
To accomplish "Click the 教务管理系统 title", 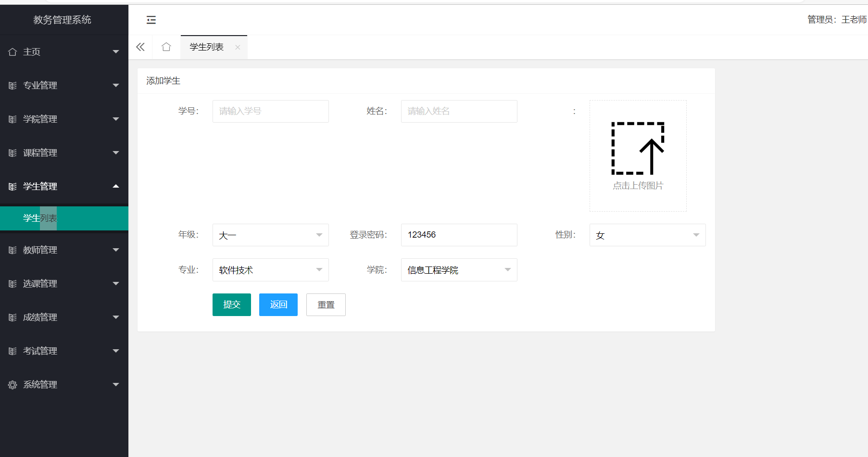I will [63, 20].
